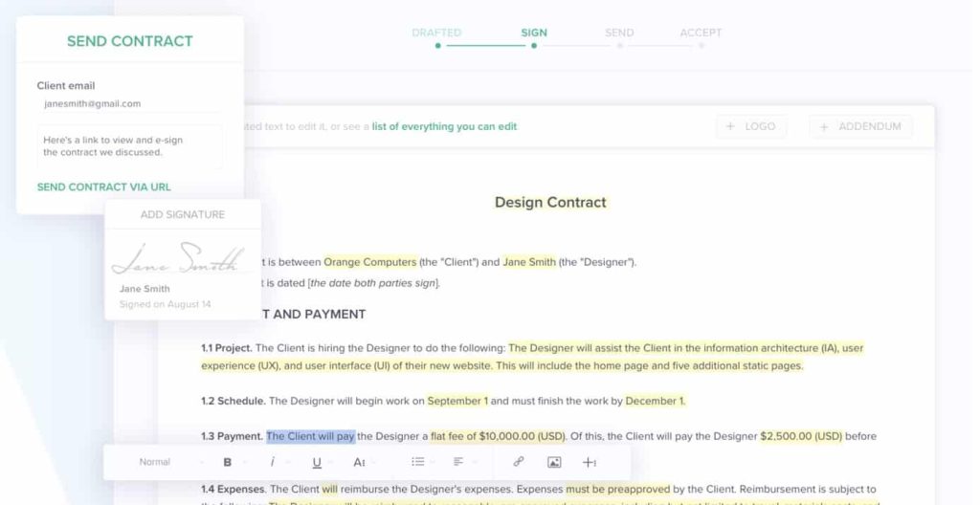Open the list of everything you can edit
Viewport: 980px width, 505px height.
444,126
